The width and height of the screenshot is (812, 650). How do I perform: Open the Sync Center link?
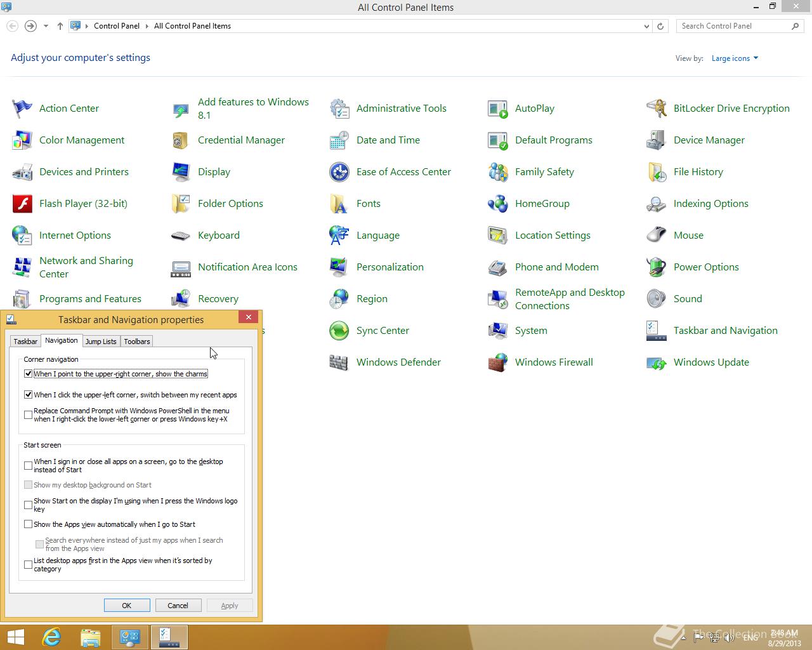tap(383, 331)
